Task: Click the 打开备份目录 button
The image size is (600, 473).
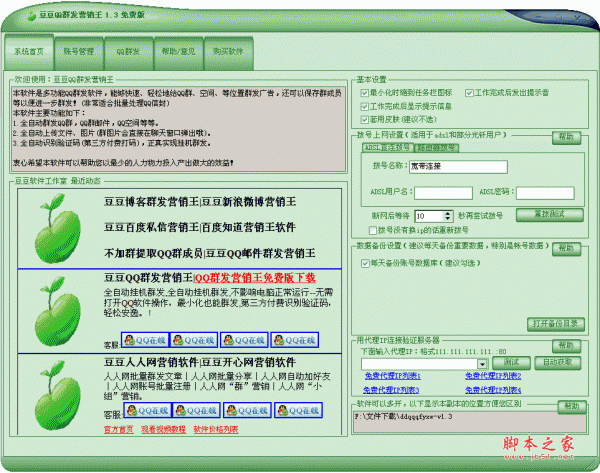Action: tap(556, 324)
